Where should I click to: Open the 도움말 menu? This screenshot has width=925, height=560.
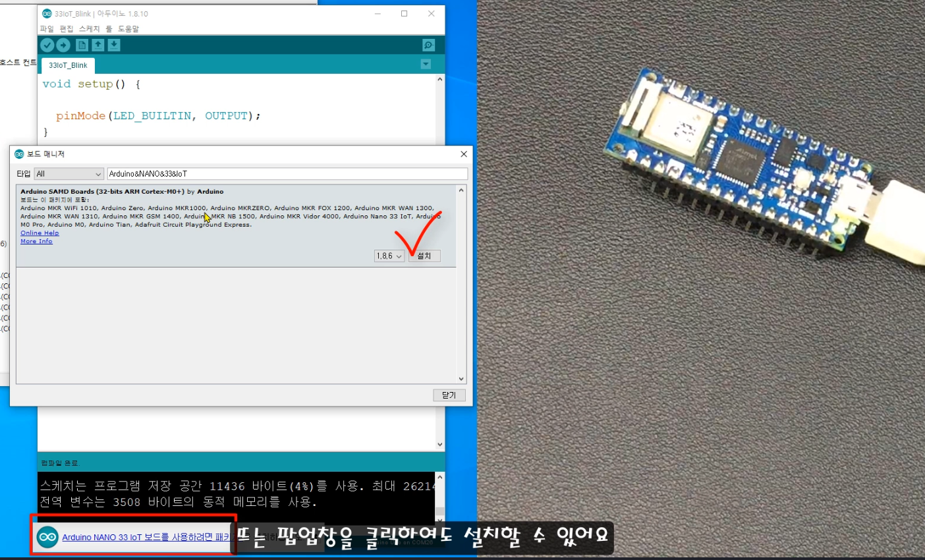pos(128,29)
